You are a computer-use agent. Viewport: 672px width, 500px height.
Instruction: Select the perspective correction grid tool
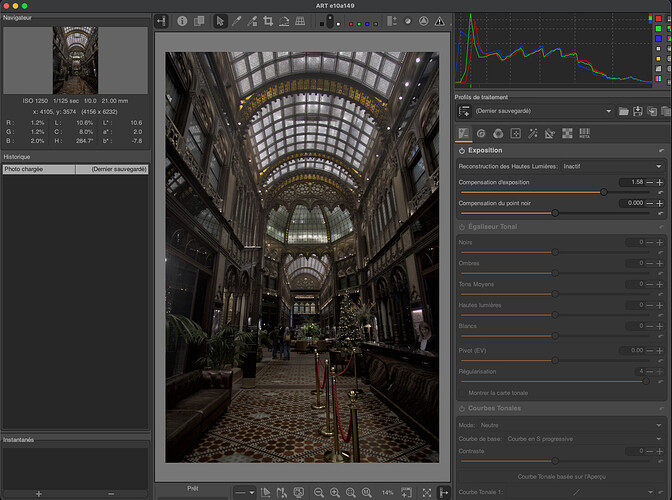pos(300,21)
